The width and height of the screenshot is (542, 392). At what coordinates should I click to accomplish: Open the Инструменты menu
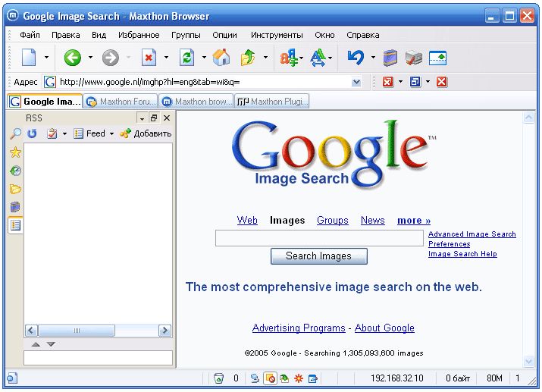(x=277, y=35)
